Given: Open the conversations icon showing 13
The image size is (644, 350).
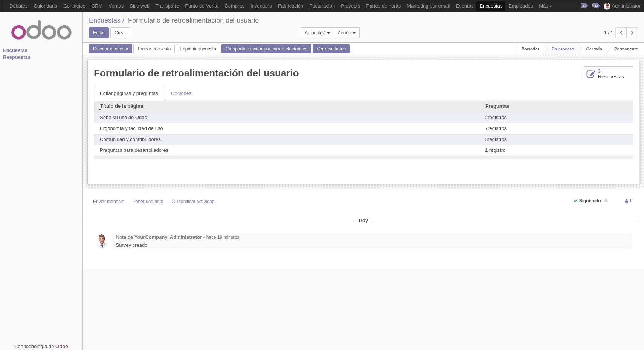Looking at the screenshot, I should (595, 6).
